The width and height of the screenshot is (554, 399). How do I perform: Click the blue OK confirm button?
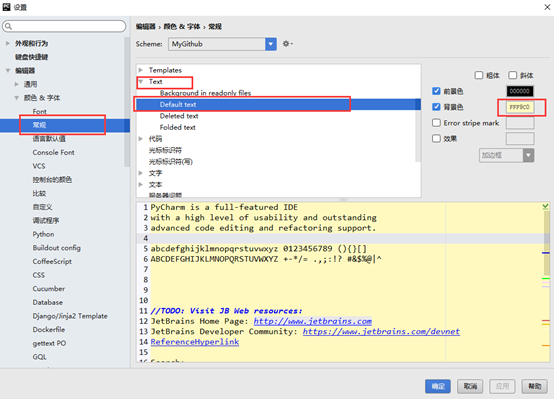438,386
